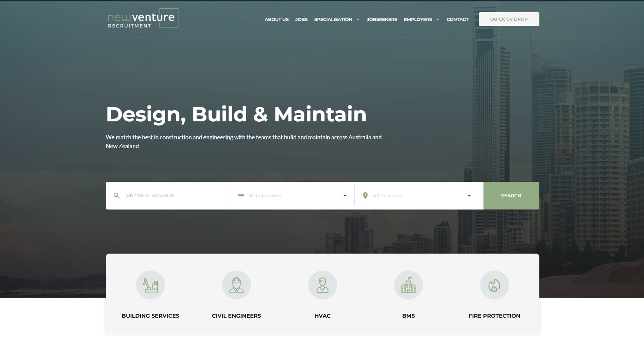Image resolution: width=644 pixels, height=338 pixels.
Task: Select the HVAC specialist icon
Action: pyautogui.click(x=322, y=285)
